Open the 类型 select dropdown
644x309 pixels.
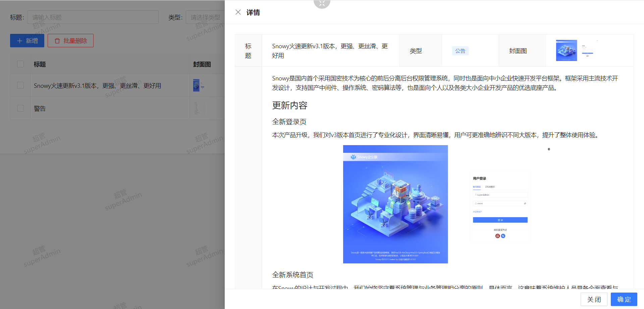pyautogui.click(x=205, y=17)
